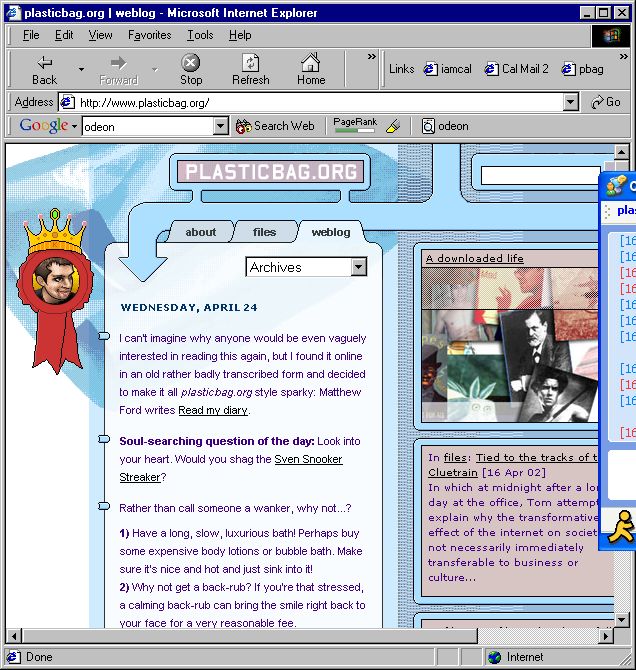Open the Archives dropdown on the page
Screen dimensions: 636x670
[x=359, y=267]
